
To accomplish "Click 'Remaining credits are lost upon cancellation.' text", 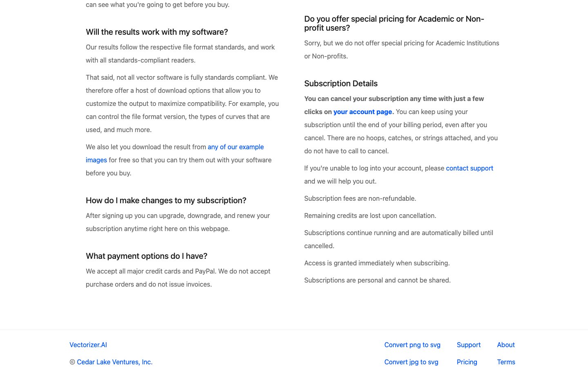I will click(370, 215).
